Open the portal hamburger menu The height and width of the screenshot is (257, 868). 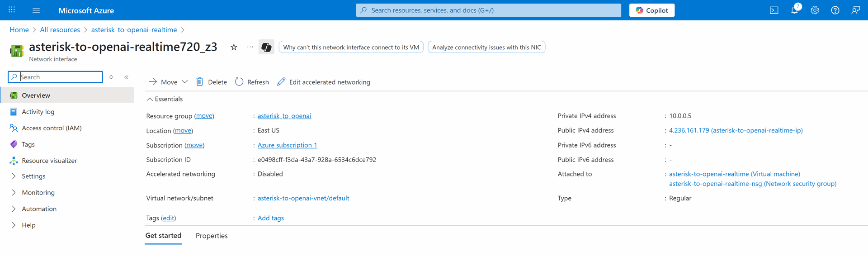[36, 10]
